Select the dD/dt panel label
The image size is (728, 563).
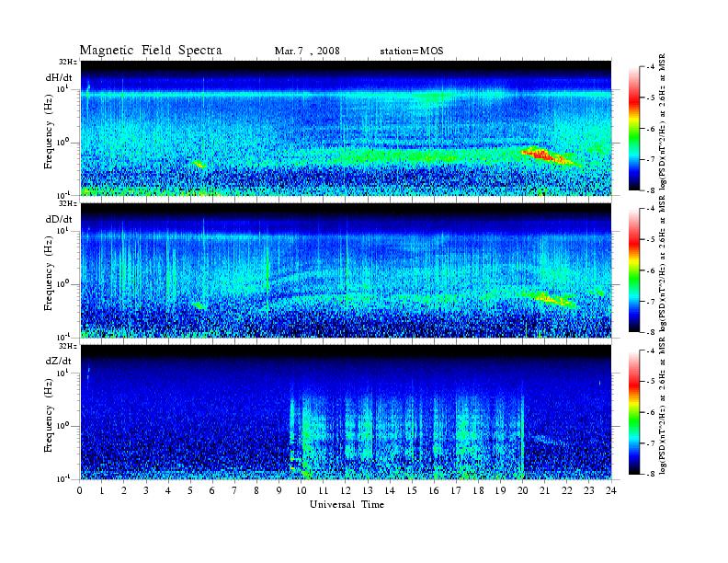[59, 219]
